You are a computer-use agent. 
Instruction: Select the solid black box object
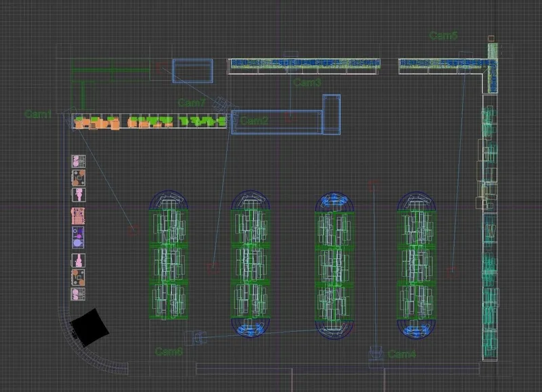[x=89, y=328]
